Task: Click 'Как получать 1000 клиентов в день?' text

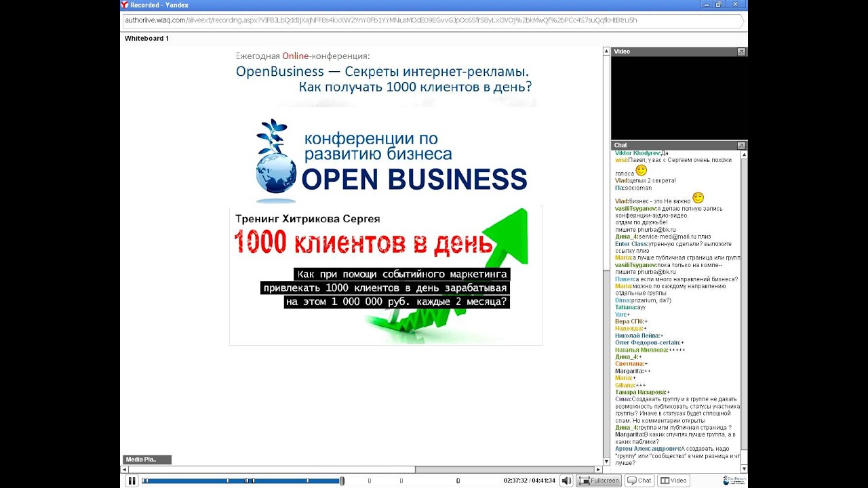Action: pos(415,87)
